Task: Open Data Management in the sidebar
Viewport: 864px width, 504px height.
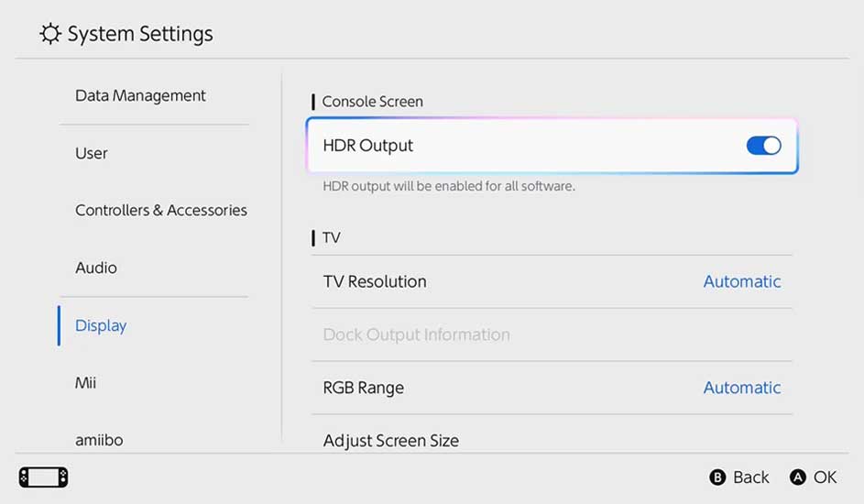Action: (x=140, y=95)
